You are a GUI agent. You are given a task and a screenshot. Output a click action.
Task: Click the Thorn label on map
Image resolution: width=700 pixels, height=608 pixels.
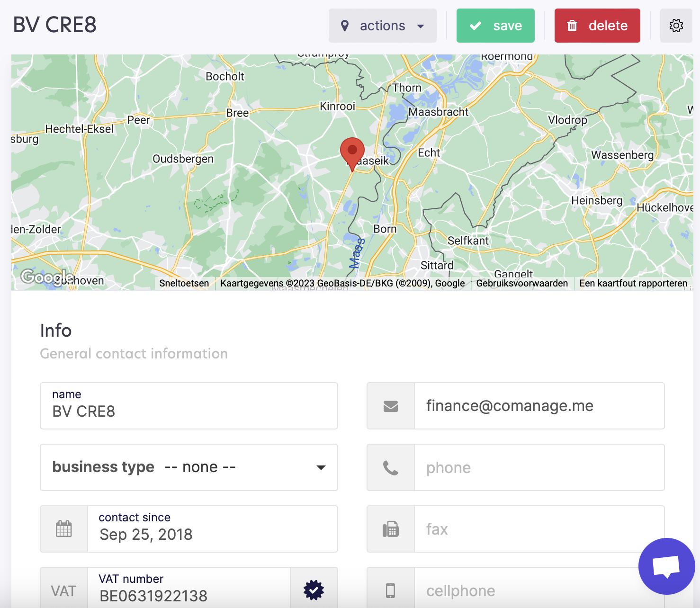point(407,88)
